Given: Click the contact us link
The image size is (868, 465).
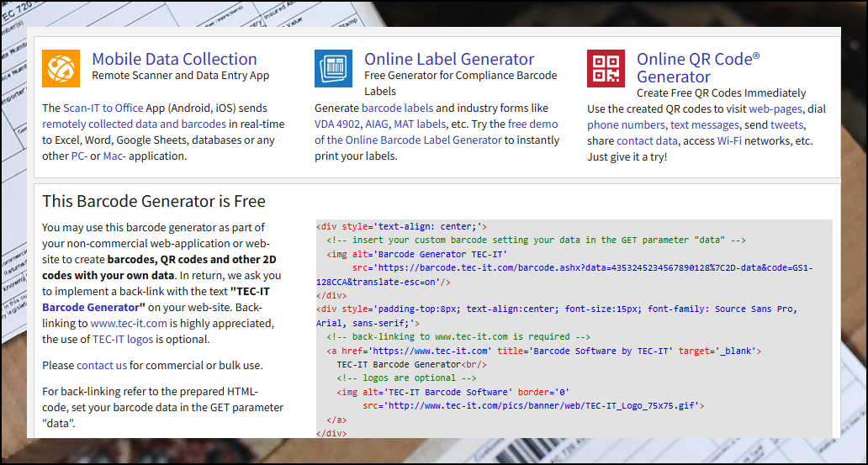Looking at the screenshot, I should coord(102,365).
